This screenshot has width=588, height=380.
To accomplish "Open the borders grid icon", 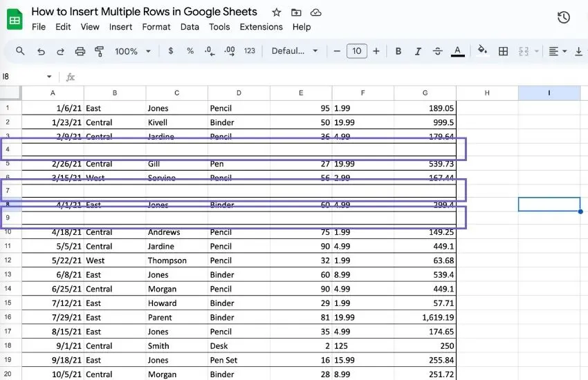I will click(503, 51).
